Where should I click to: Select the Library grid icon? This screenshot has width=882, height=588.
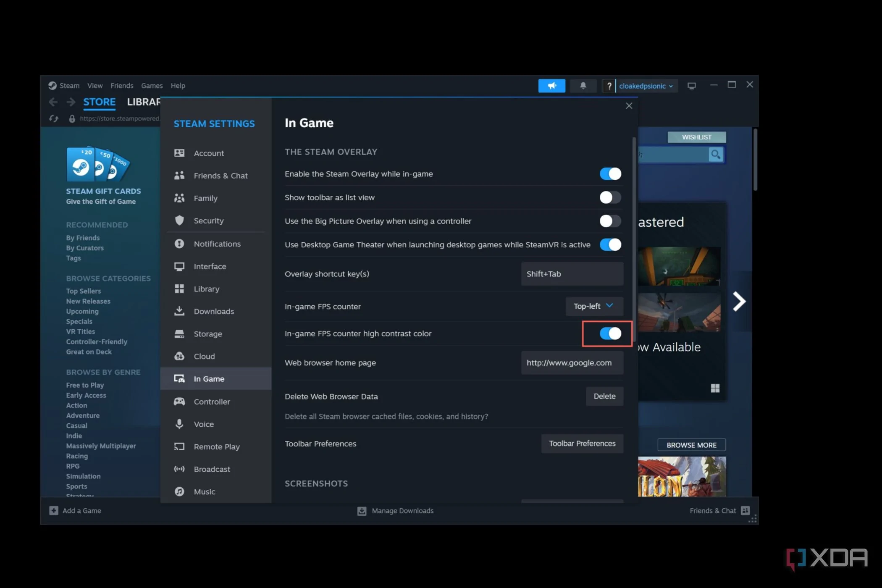coord(179,289)
